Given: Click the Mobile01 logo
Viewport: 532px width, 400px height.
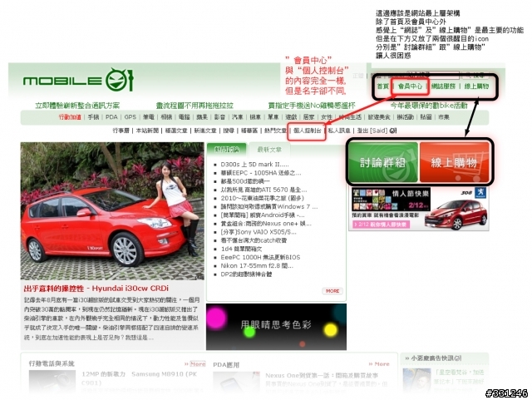Looking at the screenshot, I should pos(78,80).
